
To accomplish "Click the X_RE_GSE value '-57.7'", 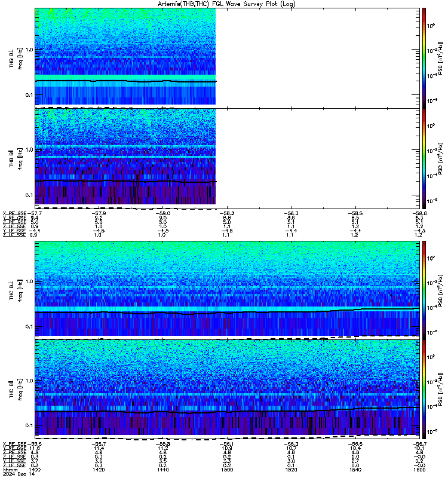I will coord(34,213).
